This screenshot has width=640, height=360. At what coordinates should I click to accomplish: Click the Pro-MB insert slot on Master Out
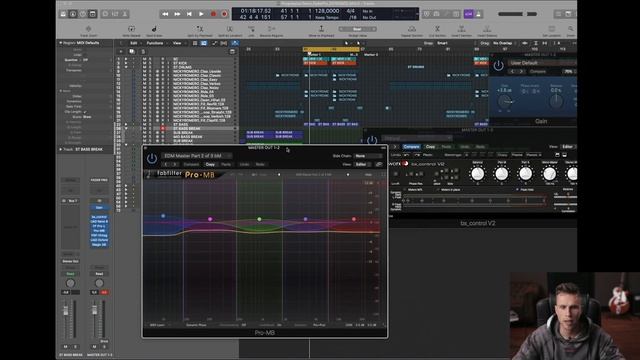coord(99,231)
